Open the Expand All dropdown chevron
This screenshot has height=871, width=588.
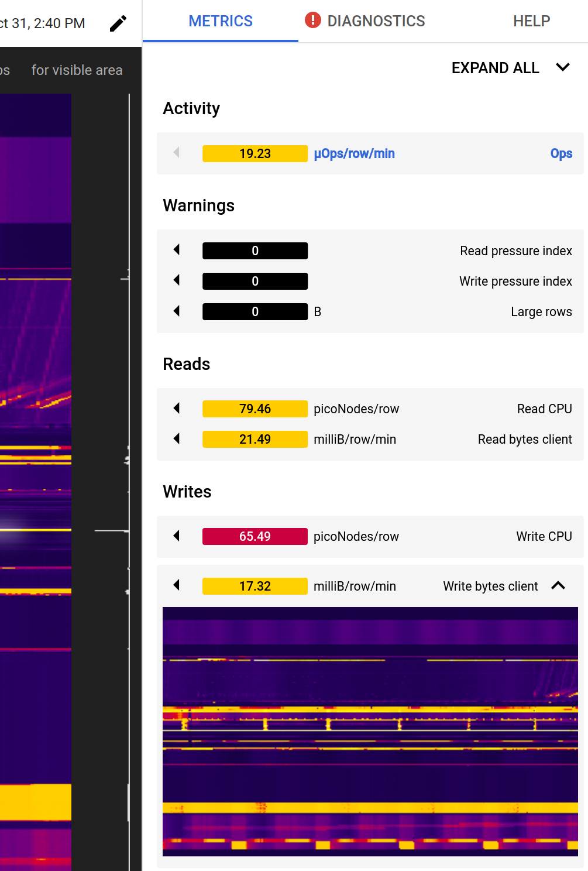pos(563,67)
